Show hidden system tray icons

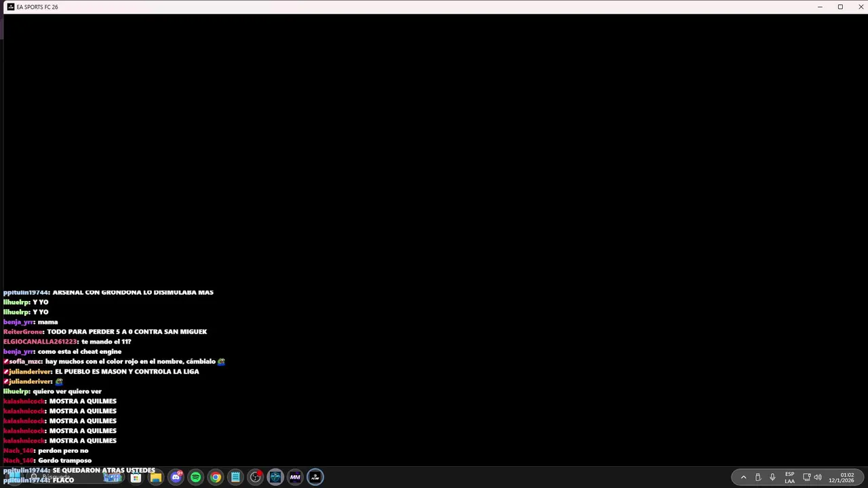pos(743,477)
